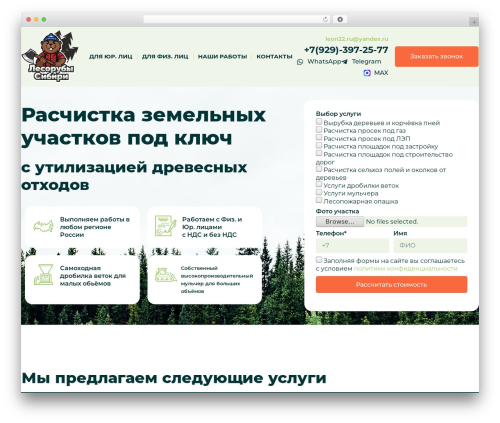Click text Самоходная дробилка веток
This screenshot has height=423, width=500.
point(93,276)
